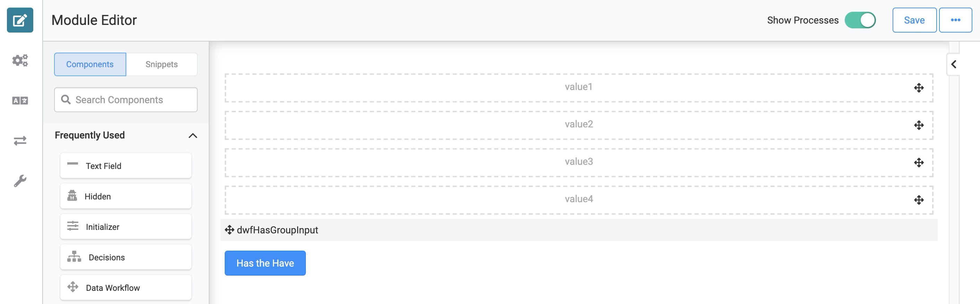980x304 pixels.
Task: Click the move handle on value3 row
Action: click(x=919, y=163)
